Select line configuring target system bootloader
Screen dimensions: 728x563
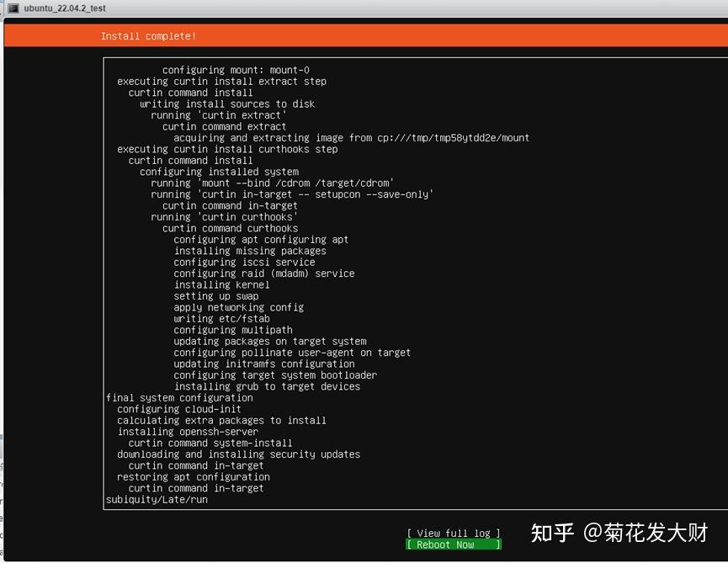coord(275,375)
